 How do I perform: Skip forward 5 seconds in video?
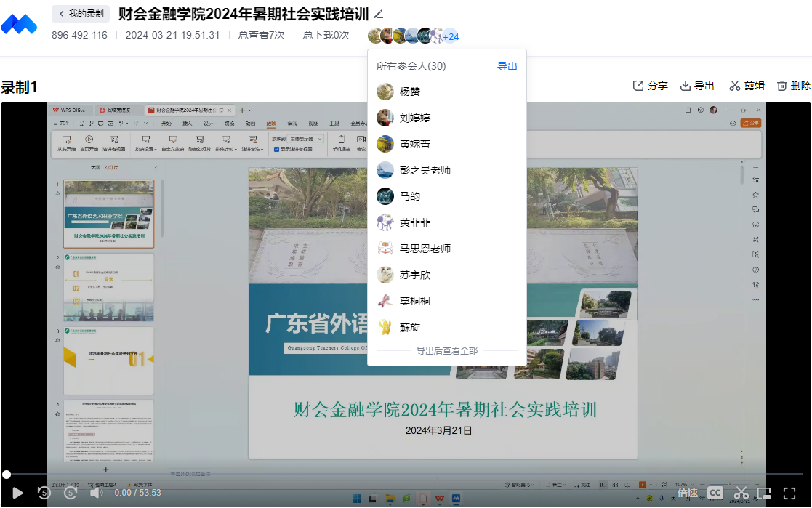click(71, 493)
